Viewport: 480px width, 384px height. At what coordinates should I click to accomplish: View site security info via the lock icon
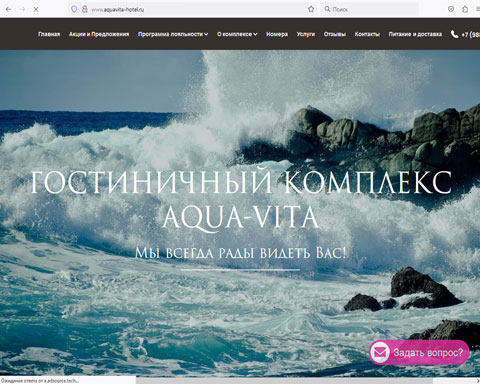click(85, 9)
